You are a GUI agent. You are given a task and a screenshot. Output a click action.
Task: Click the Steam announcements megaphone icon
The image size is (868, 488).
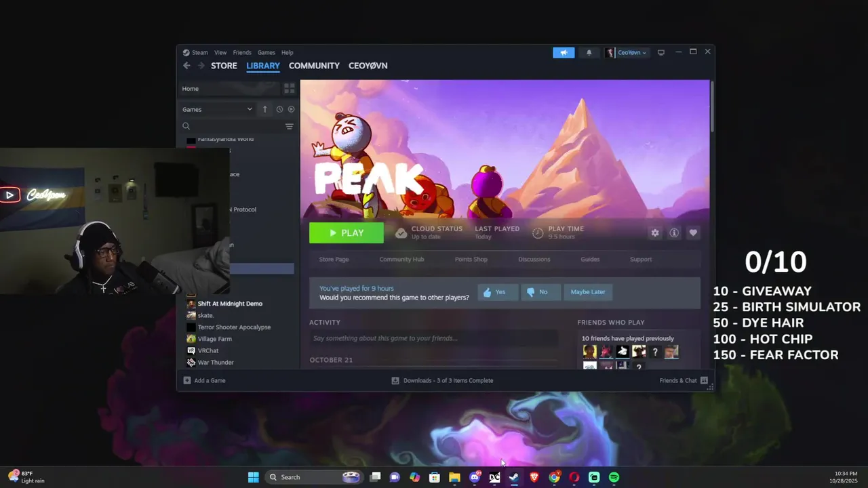click(x=564, y=52)
